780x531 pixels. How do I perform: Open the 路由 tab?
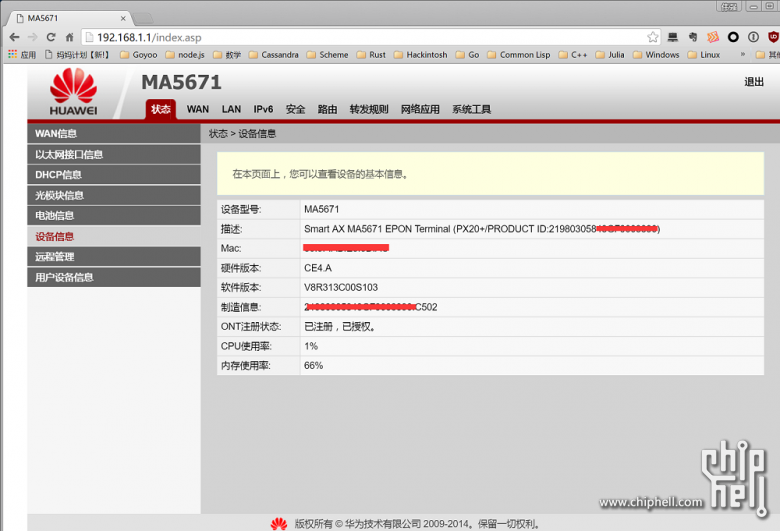click(x=327, y=109)
